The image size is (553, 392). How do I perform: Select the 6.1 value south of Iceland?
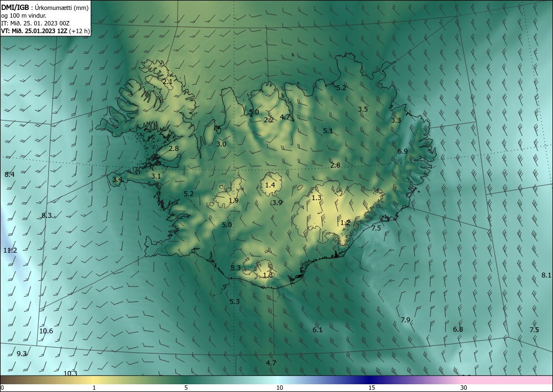pos(317,330)
